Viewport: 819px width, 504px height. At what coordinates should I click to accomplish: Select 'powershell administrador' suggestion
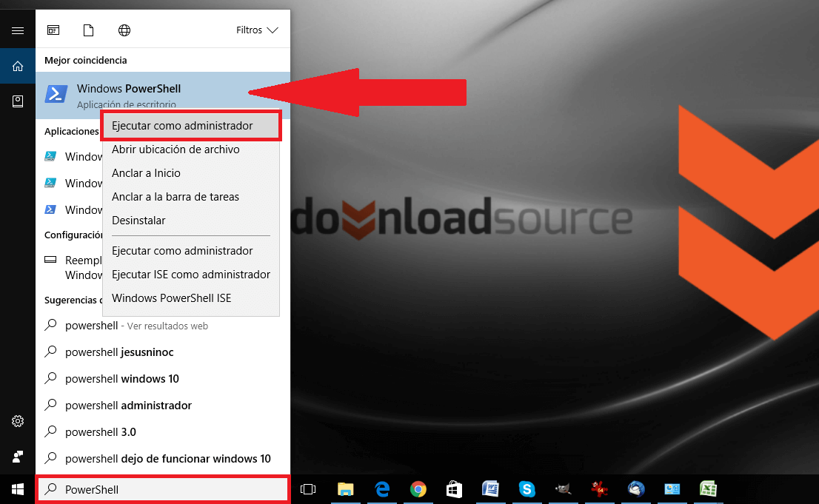point(163,406)
